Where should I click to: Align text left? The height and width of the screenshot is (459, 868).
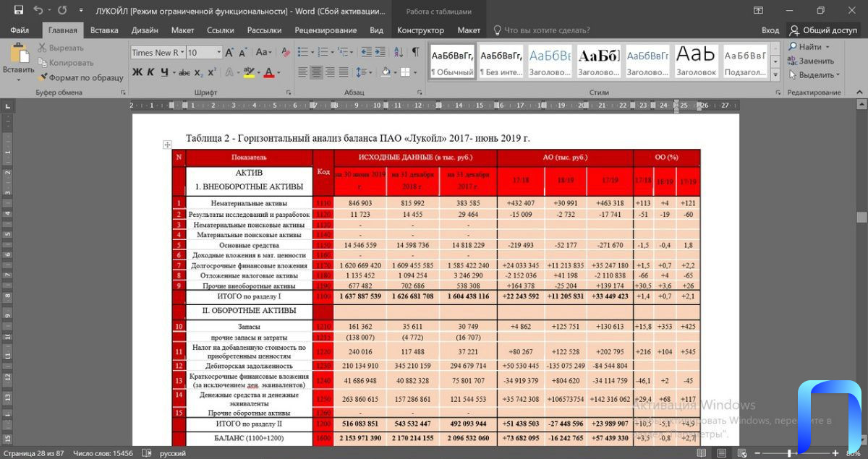(x=302, y=72)
